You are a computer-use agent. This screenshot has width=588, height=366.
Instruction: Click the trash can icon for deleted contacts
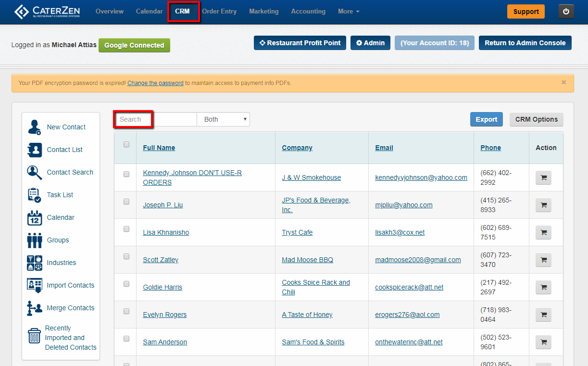click(x=35, y=336)
